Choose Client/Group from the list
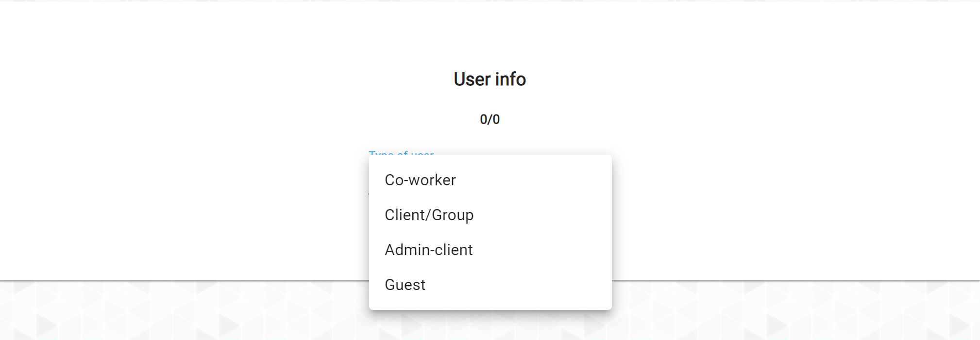Screen dimensions: 980x340 click(x=429, y=215)
